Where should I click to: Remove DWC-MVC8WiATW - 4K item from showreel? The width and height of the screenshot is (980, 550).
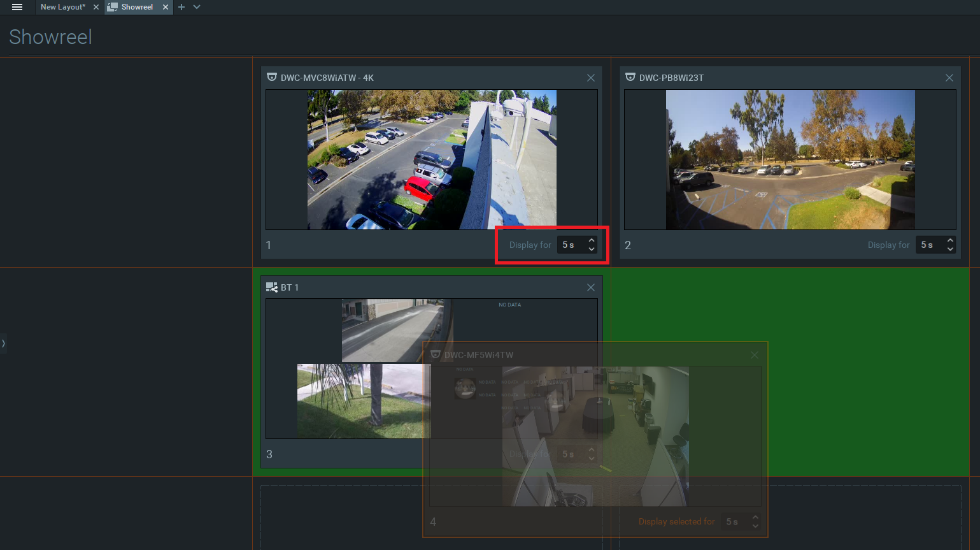click(x=591, y=78)
